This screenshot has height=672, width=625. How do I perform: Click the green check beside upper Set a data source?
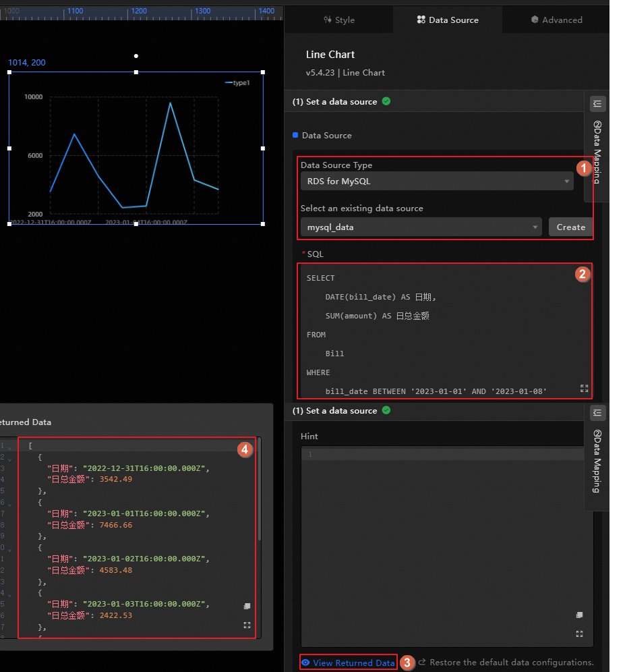[x=386, y=101]
